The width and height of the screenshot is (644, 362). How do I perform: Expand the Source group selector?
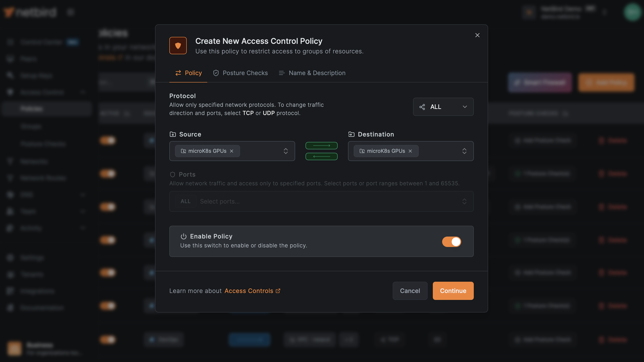[x=286, y=151]
